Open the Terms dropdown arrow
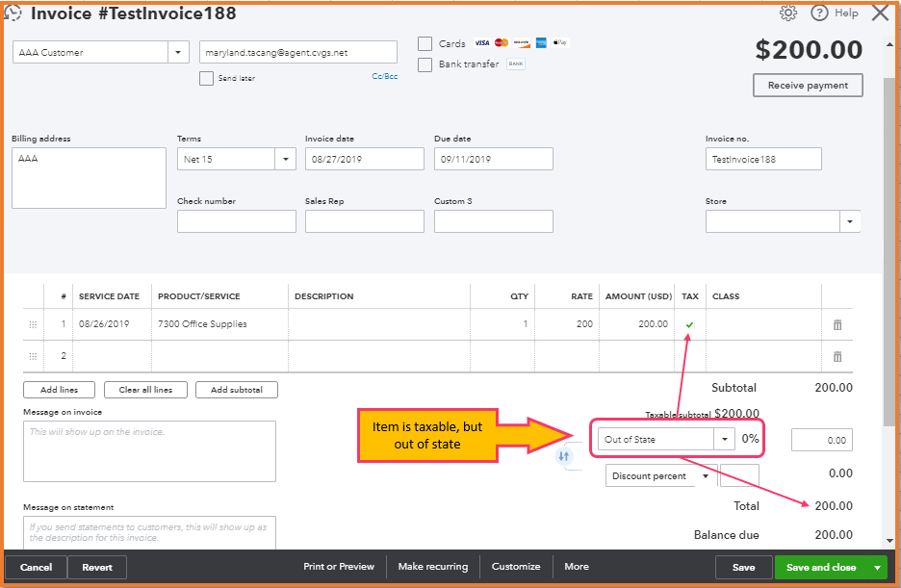The width and height of the screenshot is (901, 588). tap(286, 159)
